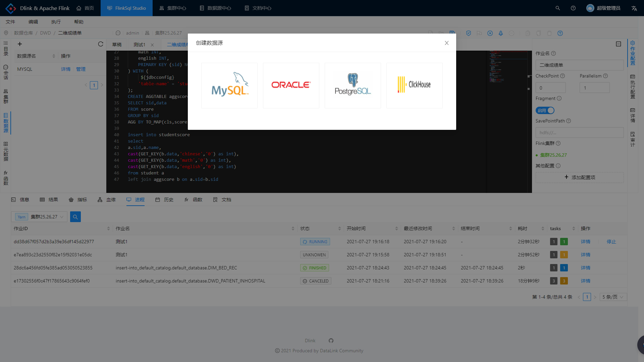Go to the 首页 home tab

(85, 8)
